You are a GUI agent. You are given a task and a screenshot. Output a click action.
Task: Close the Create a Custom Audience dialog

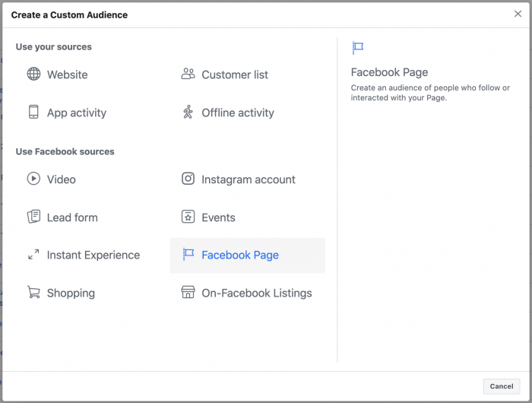click(x=518, y=14)
